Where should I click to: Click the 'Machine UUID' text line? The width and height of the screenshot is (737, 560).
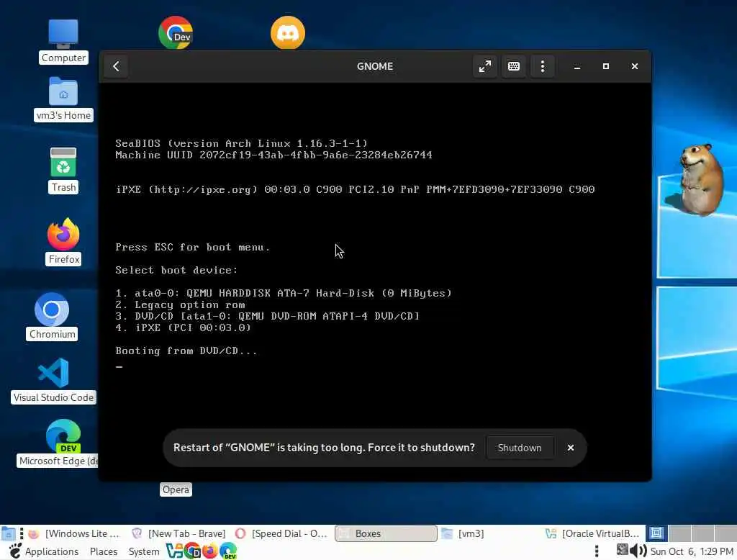tap(273, 155)
